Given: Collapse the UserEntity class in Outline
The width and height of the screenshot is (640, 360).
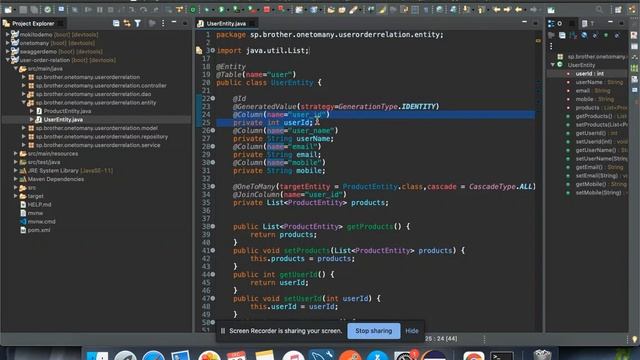Looking at the screenshot, I should tap(553, 65).
